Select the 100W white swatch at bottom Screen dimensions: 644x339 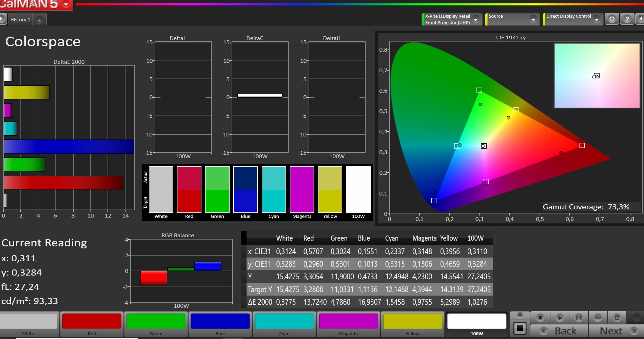(x=476, y=322)
